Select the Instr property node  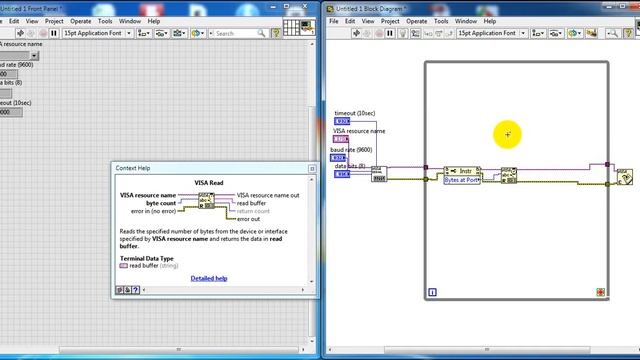(462, 171)
